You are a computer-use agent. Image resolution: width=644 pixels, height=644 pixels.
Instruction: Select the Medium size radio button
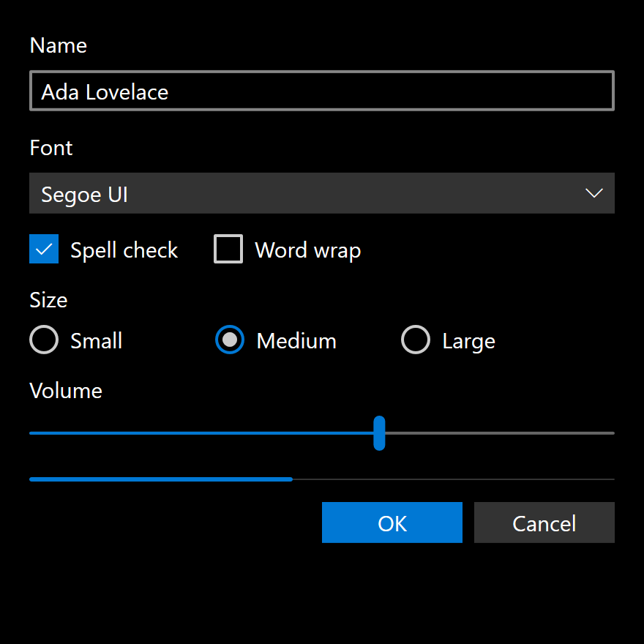point(230,340)
